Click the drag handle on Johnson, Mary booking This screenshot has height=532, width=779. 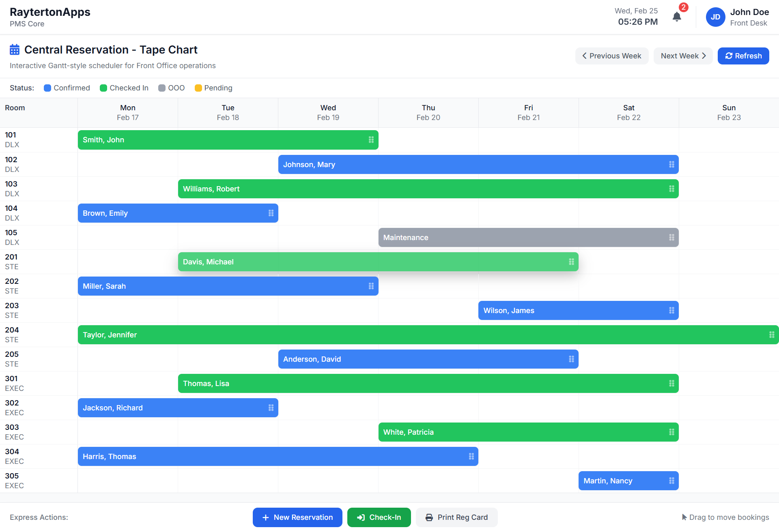671,164
